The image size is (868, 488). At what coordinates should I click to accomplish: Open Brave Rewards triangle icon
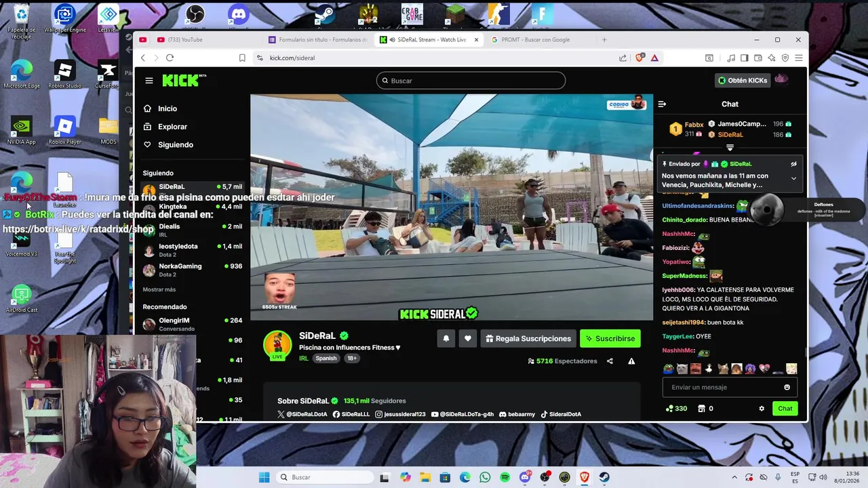pyautogui.click(x=654, y=58)
